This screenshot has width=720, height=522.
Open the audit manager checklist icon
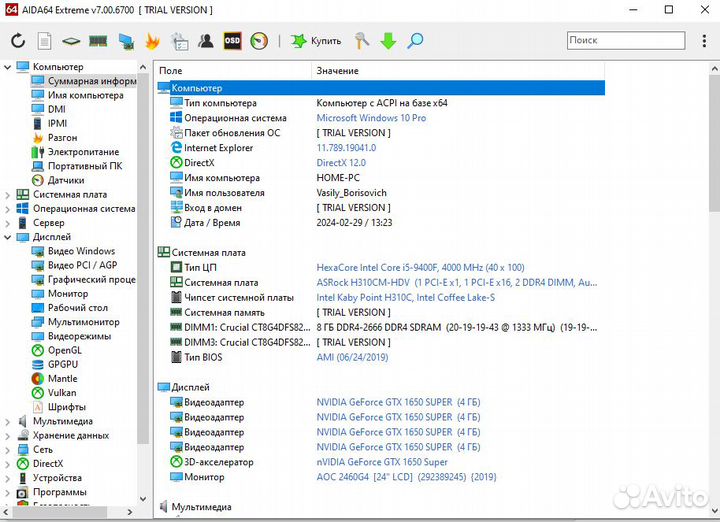(180, 41)
